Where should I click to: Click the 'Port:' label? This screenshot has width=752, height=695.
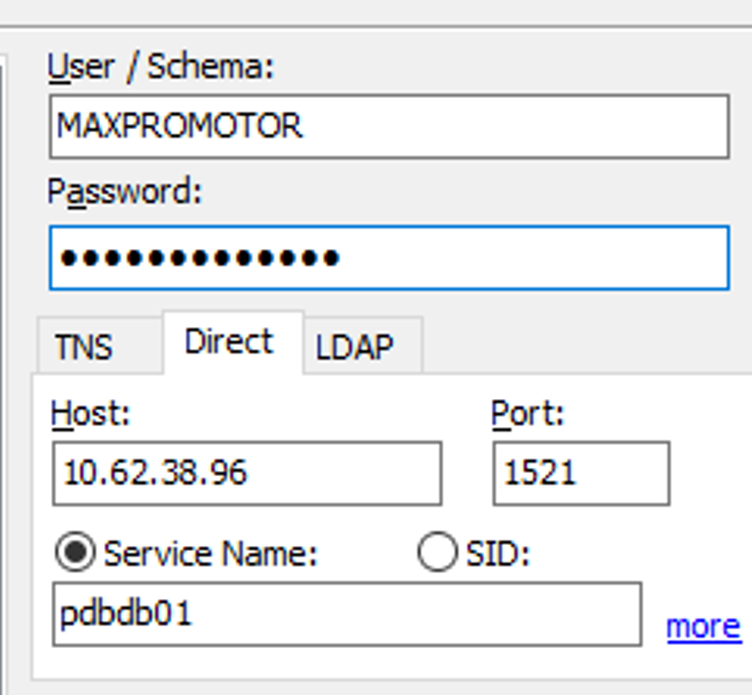point(528,413)
